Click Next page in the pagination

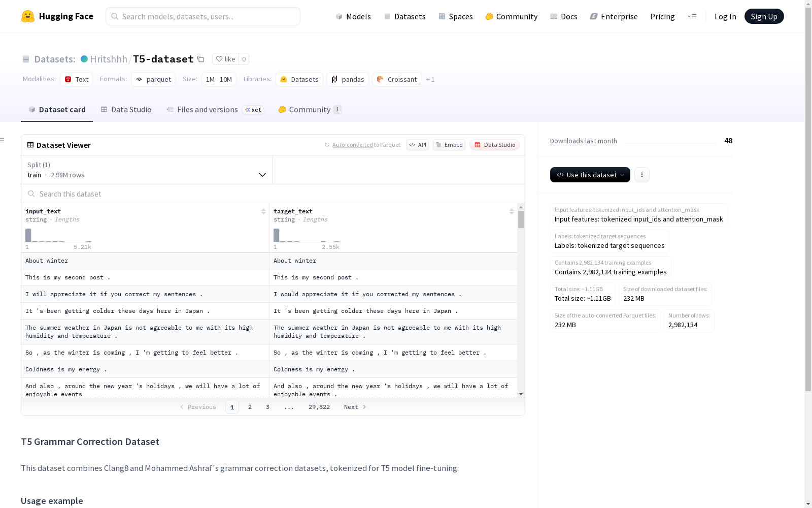pos(355,407)
